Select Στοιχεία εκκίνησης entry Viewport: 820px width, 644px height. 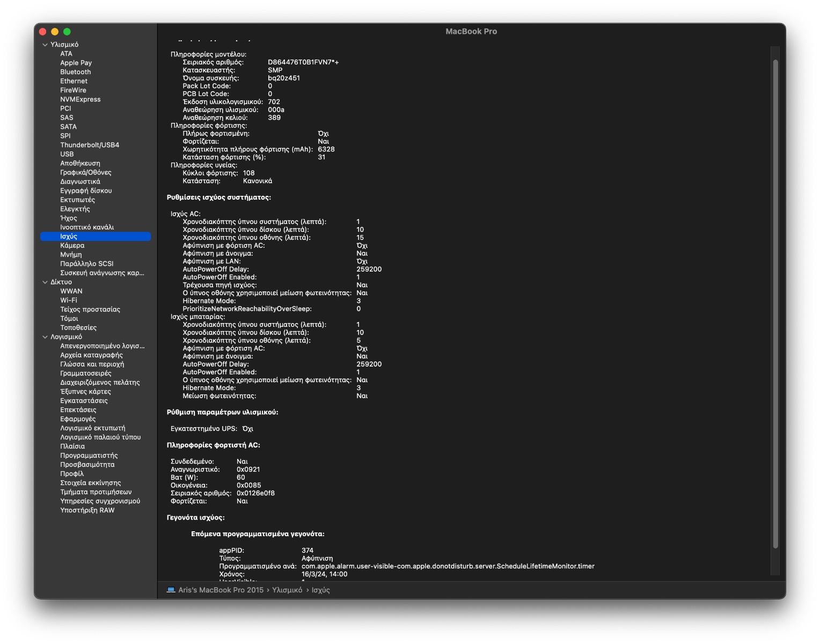click(90, 482)
